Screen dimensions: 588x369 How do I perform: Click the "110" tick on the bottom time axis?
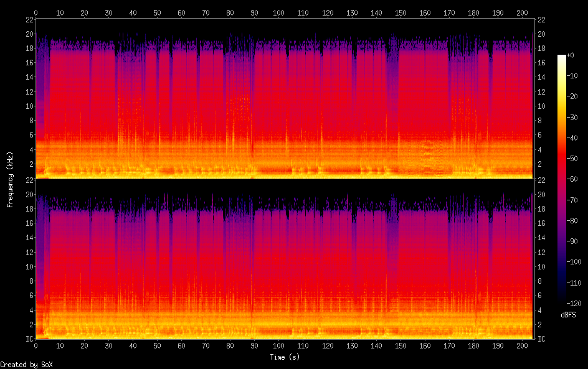click(x=303, y=346)
